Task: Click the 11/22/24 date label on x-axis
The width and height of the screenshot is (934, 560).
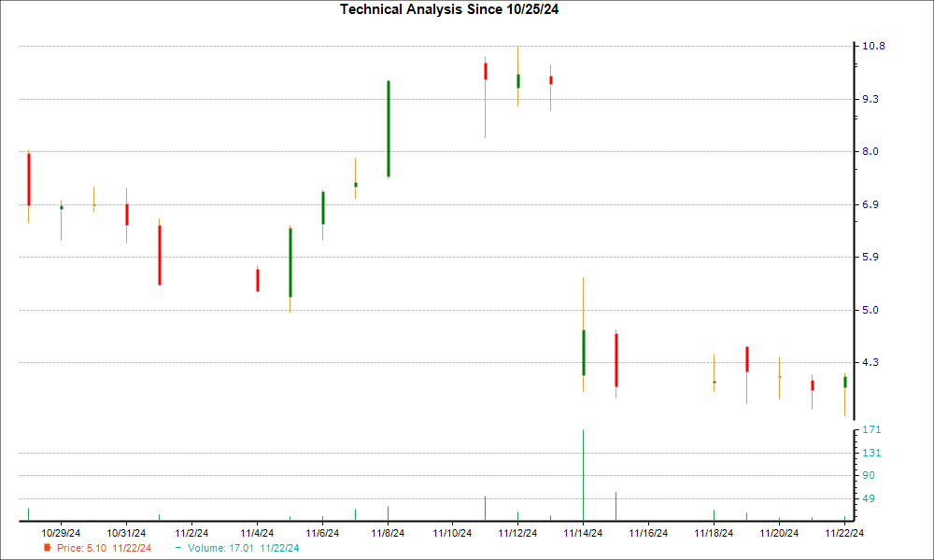Action: [844, 533]
